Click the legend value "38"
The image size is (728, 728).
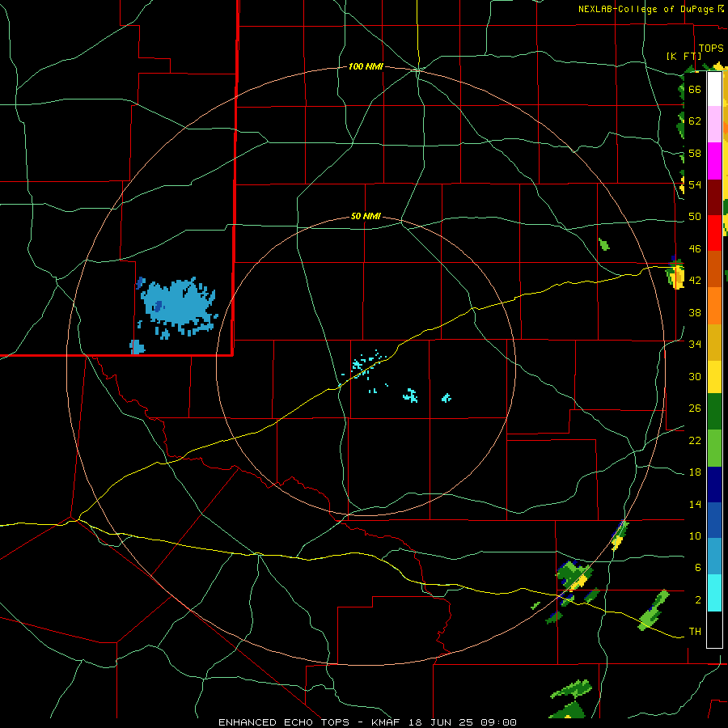point(695,312)
